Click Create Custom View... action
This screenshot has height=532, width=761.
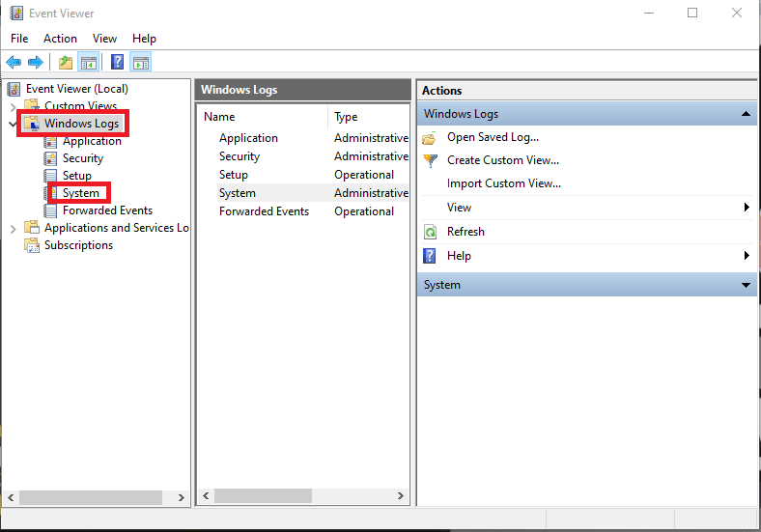tap(503, 160)
